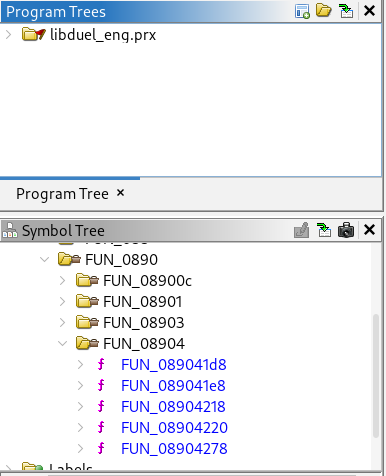Select function FUN_08904278

[x=174, y=449]
